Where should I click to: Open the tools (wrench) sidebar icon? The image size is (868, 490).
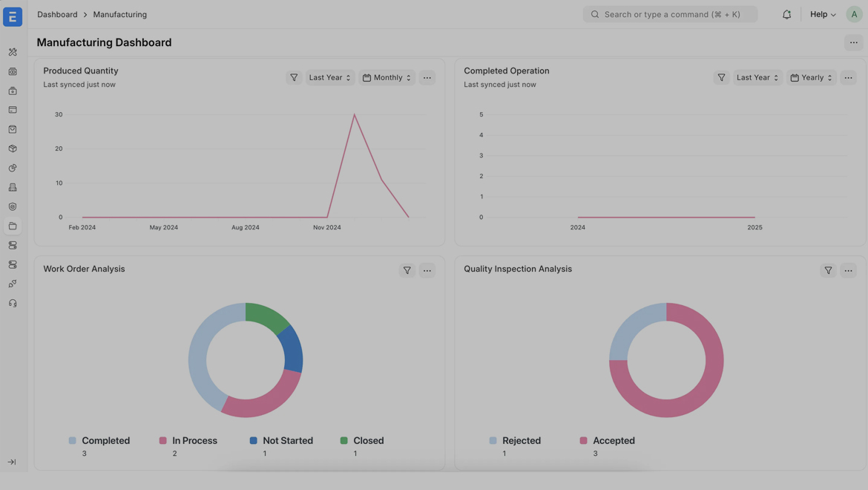click(13, 52)
